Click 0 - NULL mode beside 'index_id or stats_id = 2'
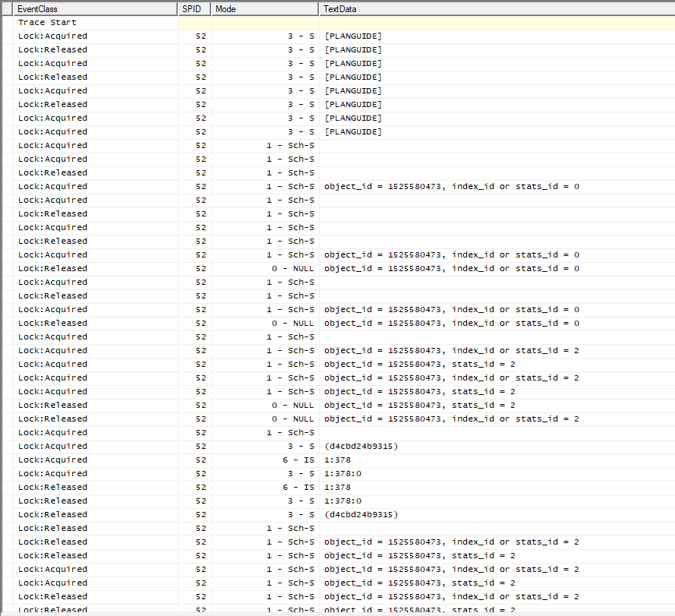Viewport: 675px width, 616px height. point(293,419)
